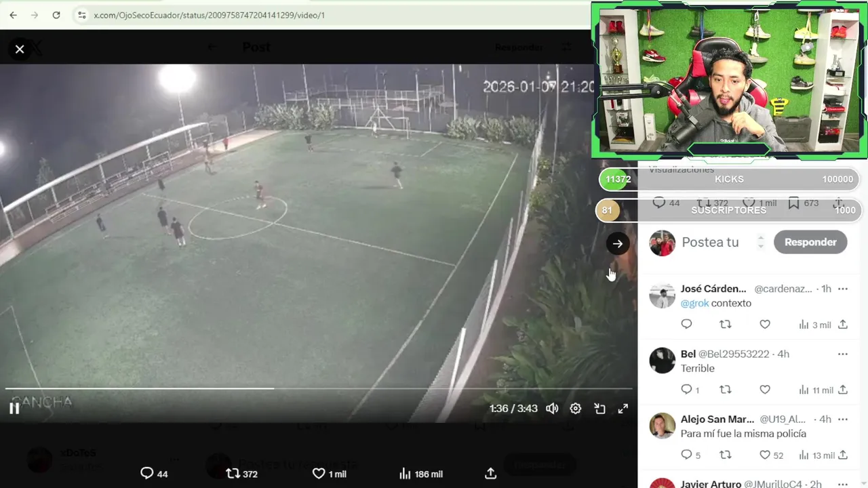
Task: Open the @Bel29553222 handle link
Action: pos(734,354)
